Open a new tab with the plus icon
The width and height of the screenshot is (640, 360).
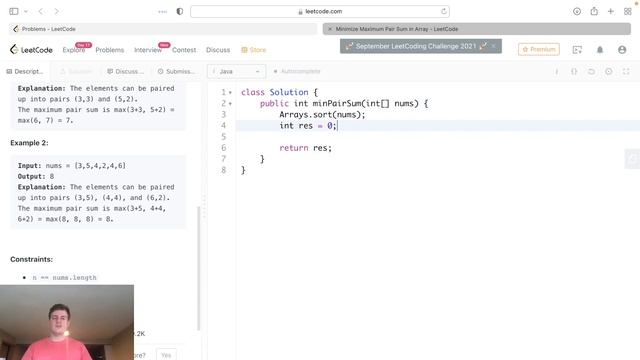pos(611,11)
